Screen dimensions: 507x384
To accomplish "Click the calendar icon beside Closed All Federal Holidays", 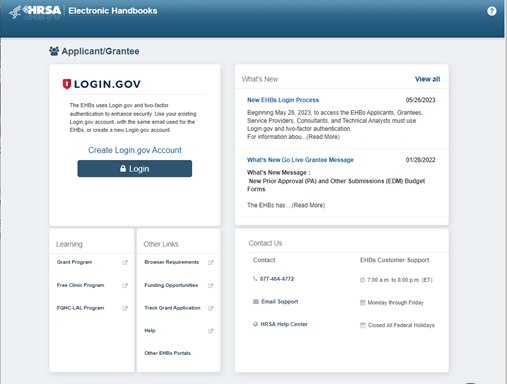I will coord(363,325).
